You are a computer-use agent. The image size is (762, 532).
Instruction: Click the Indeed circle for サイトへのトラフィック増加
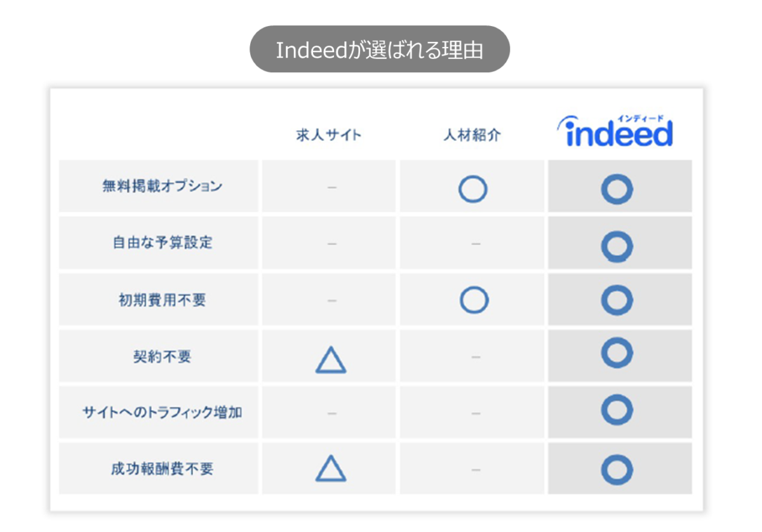617,410
